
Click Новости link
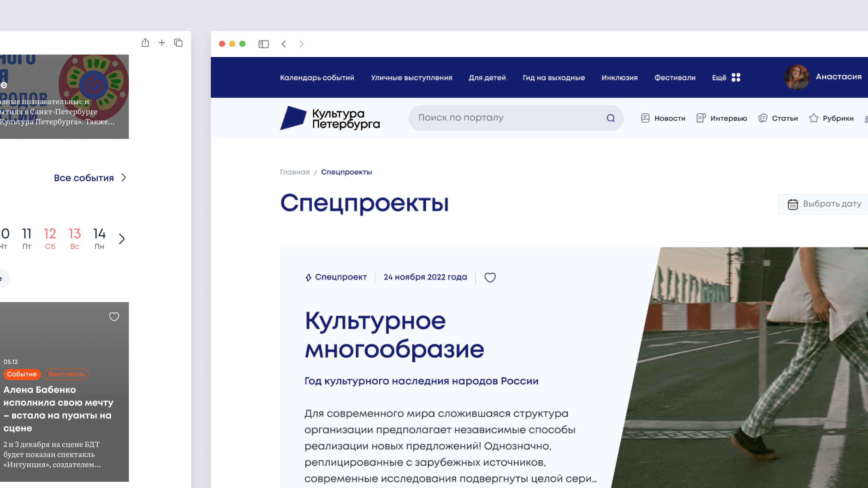(669, 119)
